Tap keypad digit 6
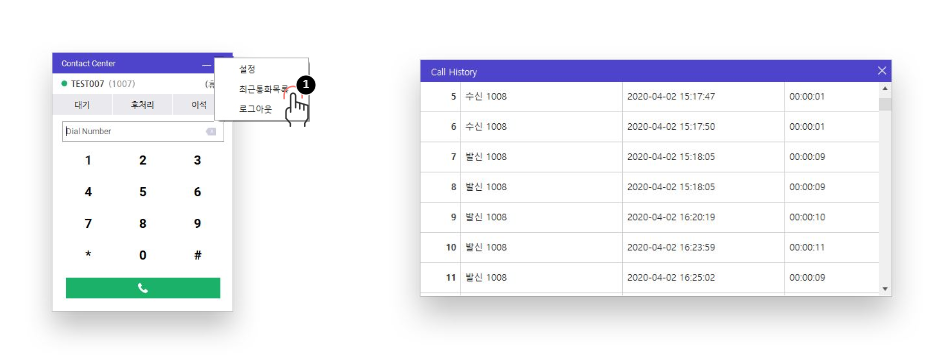The image size is (952, 364). tap(197, 192)
